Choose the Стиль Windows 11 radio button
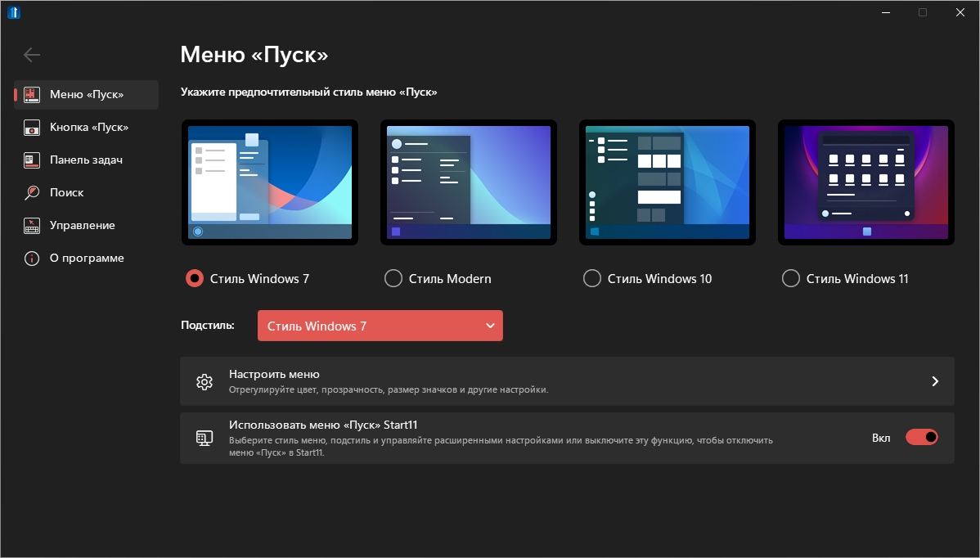 point(790,279)
